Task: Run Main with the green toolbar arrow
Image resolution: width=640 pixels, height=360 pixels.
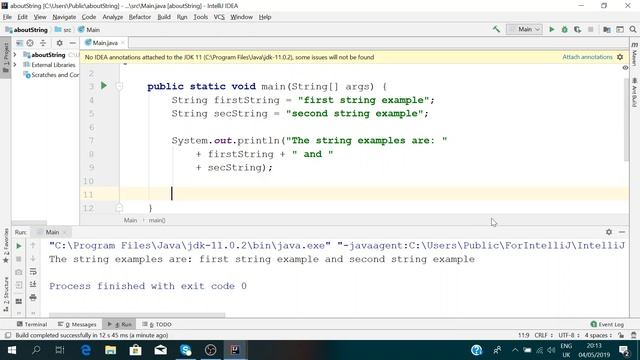Action: [551, 29]
